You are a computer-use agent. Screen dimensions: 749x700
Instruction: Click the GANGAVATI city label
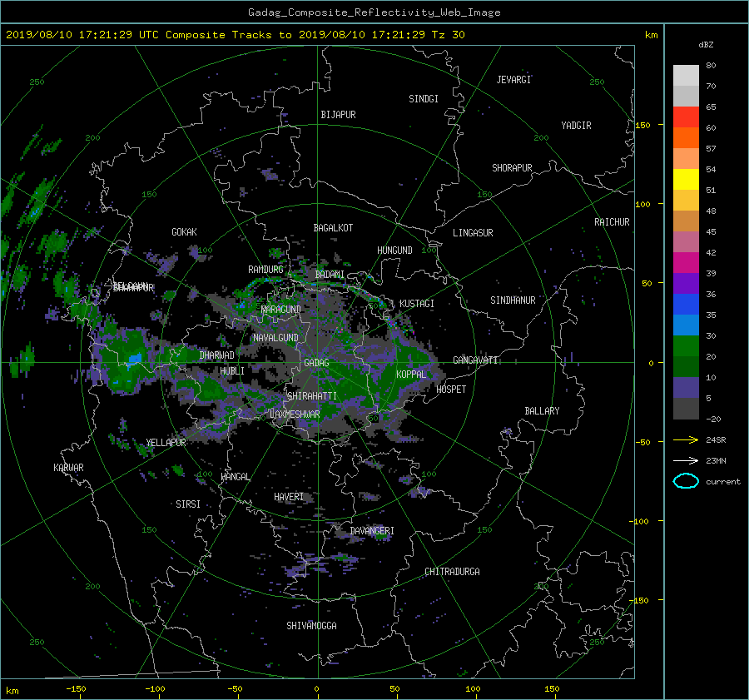[x=475, y=360]
